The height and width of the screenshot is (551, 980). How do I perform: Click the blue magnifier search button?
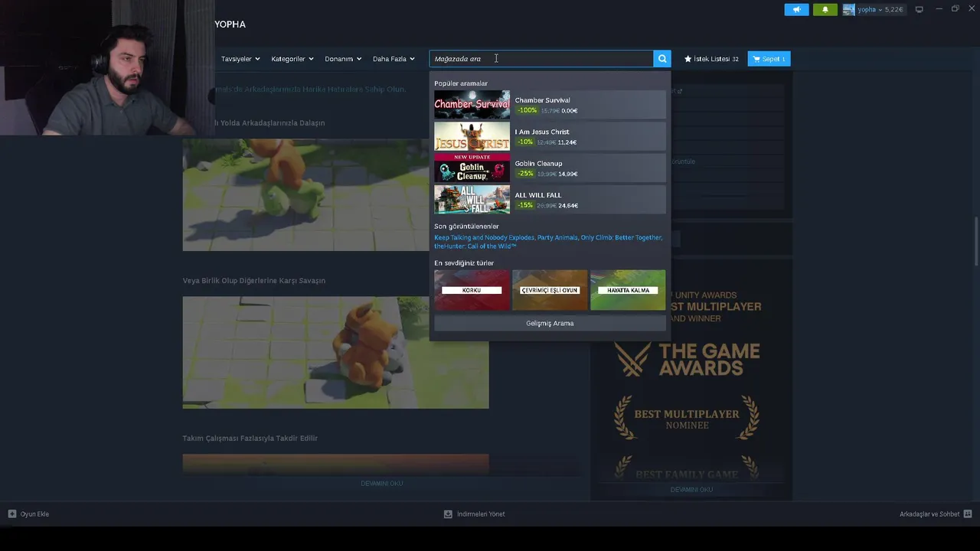pyautogui.click(x=662, y=59)
